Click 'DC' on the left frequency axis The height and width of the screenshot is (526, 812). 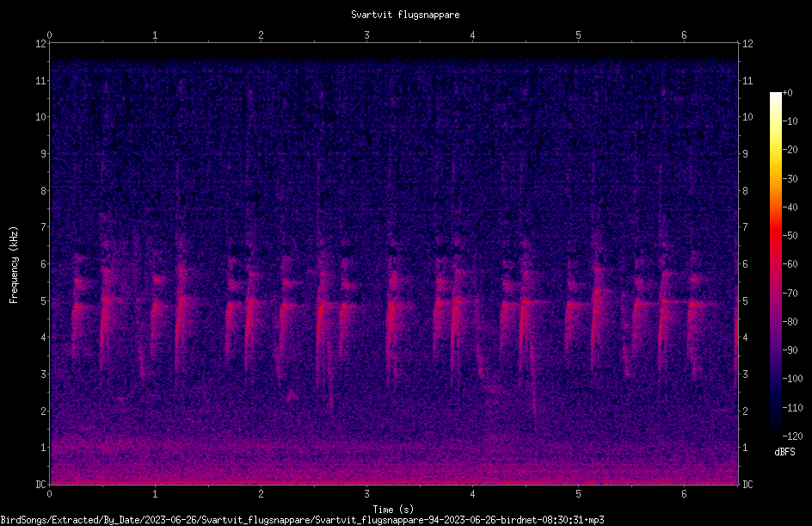coord(40,485)
